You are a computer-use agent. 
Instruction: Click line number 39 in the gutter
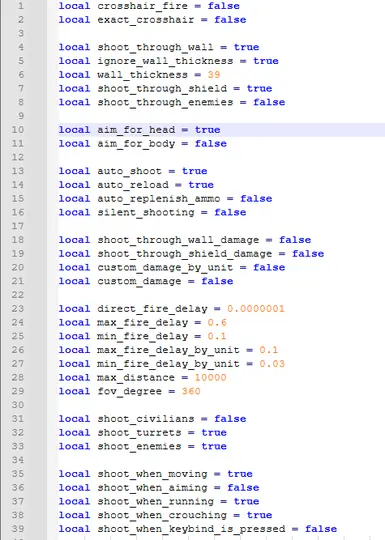click(x=18, y=529)
